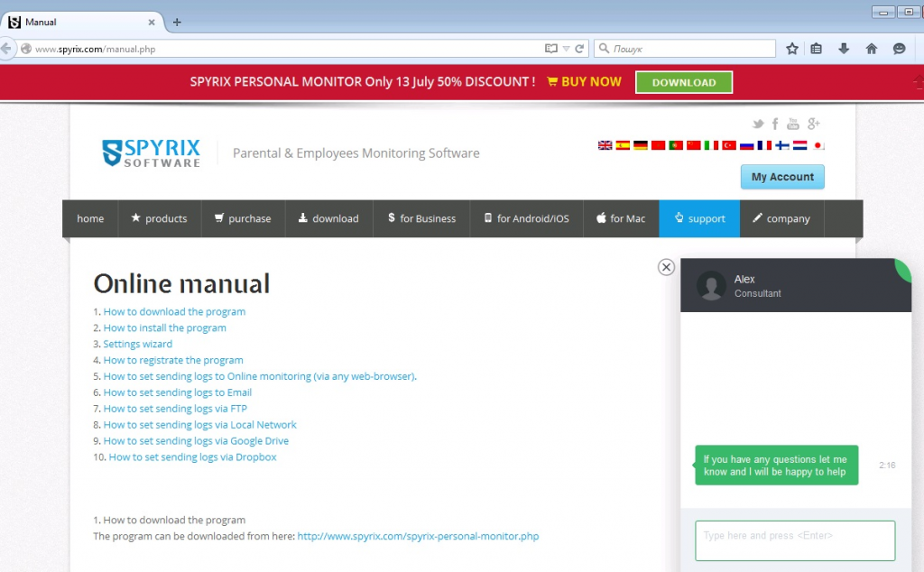Go to browser home page icon
The height and width of the screenshot is (572, 924).
[871, 49]
